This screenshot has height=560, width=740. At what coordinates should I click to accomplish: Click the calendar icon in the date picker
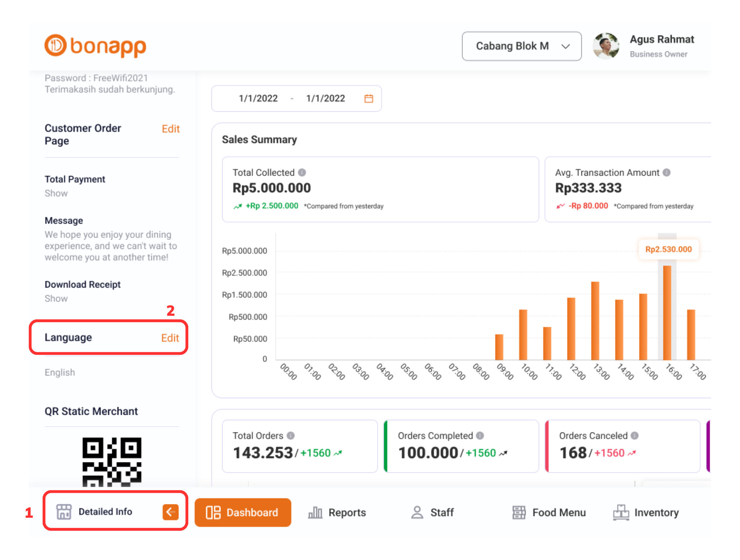368,98
